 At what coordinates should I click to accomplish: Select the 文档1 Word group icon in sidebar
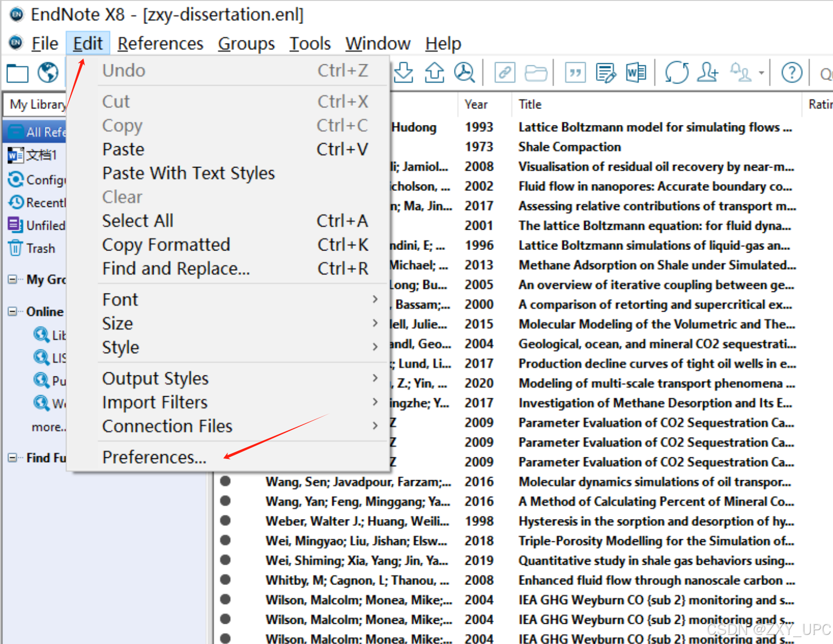[16, 155]
